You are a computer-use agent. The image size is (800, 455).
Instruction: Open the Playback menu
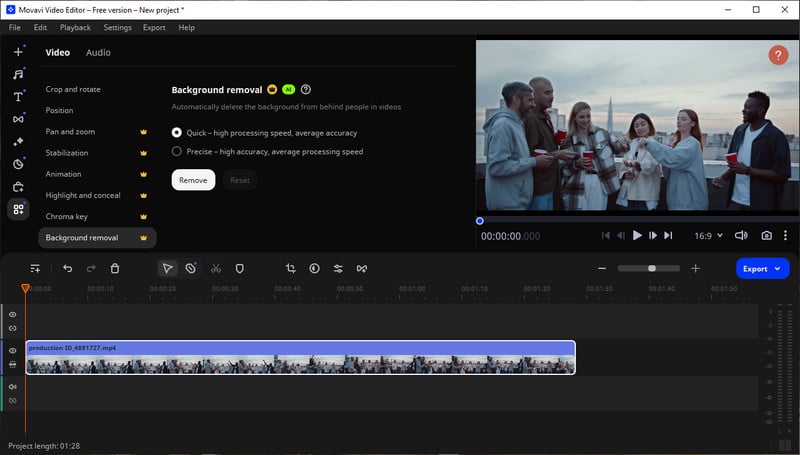click(75, 28)
